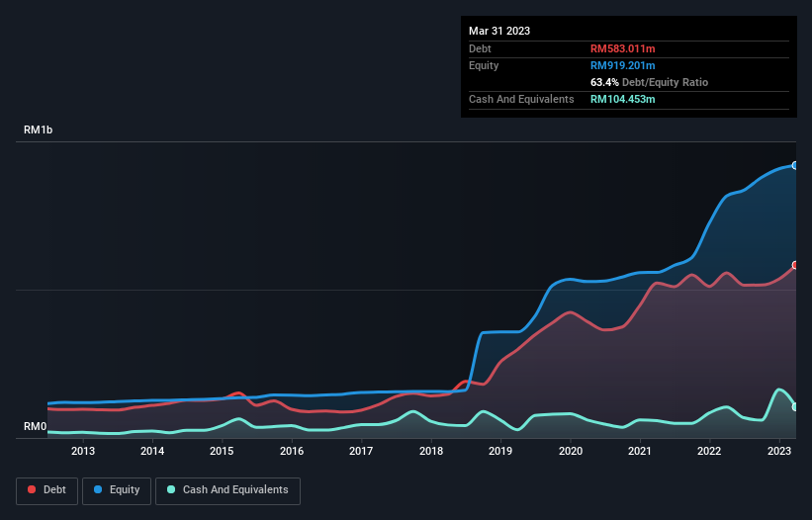Click the RM1b y-axis label

click(38, 130)
